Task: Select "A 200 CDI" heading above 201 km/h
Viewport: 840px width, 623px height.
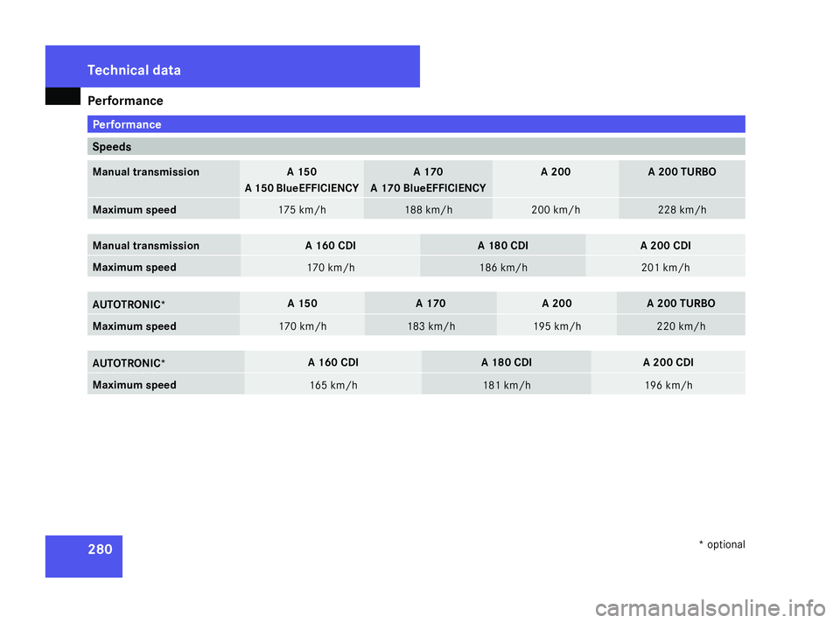Action: click(665, 245)
